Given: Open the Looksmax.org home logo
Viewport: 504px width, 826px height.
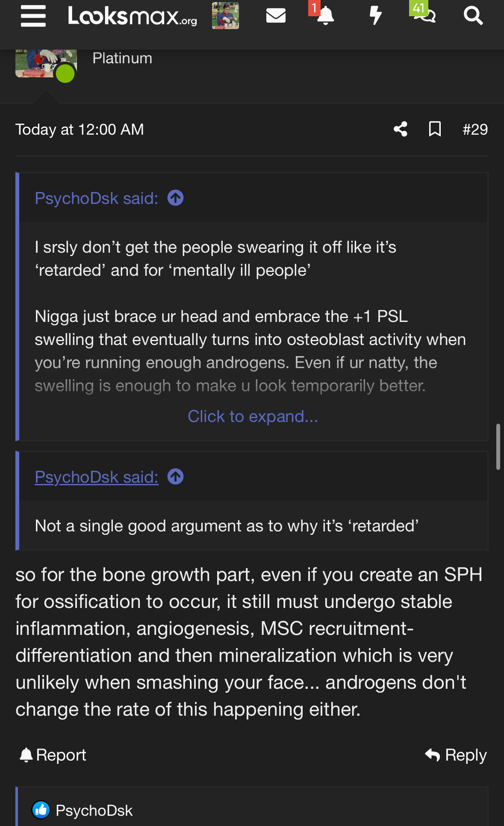Looking at the screenshot, I should pyautogui.click(x=133, y=16).
